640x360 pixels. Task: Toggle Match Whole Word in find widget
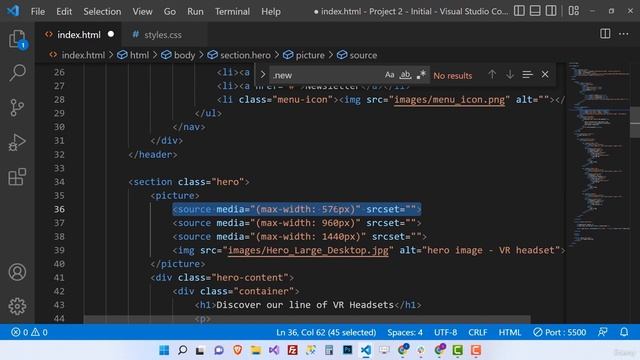(405, 75)
